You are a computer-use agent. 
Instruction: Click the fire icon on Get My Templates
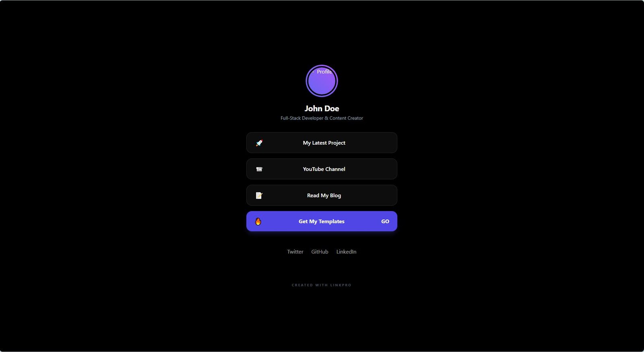pos(258,222)
